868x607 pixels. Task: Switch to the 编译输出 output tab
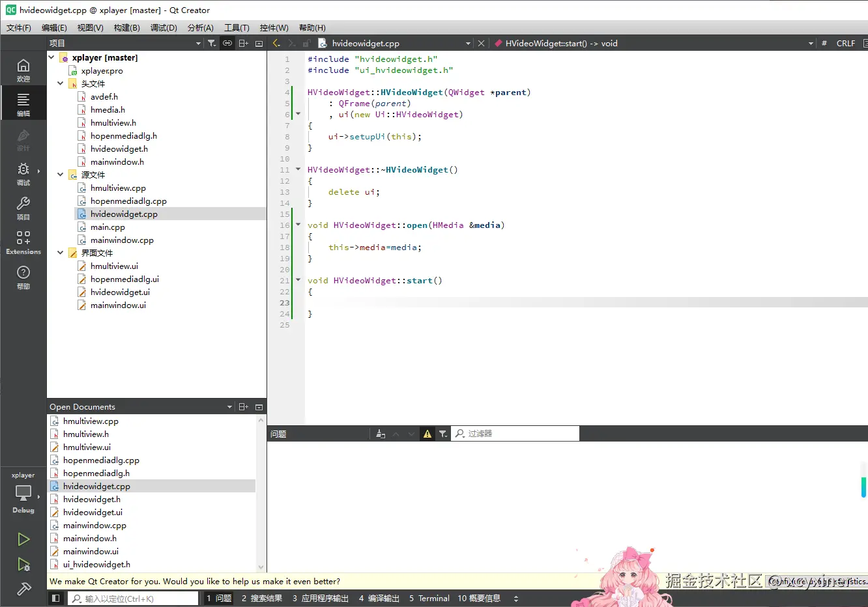pyautogui.click(x=379, y=599)
